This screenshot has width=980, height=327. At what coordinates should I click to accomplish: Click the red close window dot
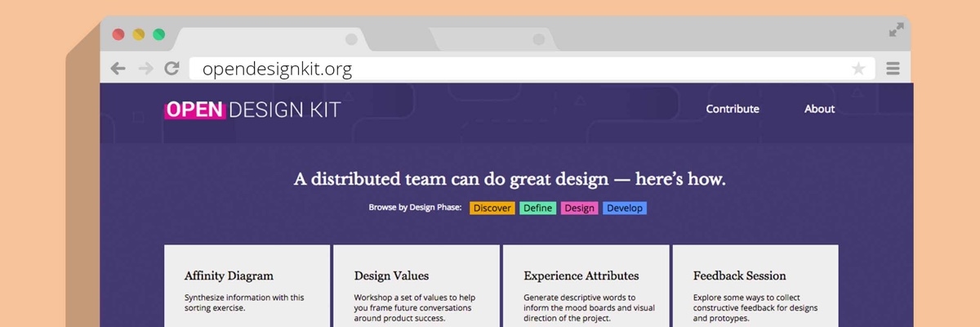(x=118, y=34)
